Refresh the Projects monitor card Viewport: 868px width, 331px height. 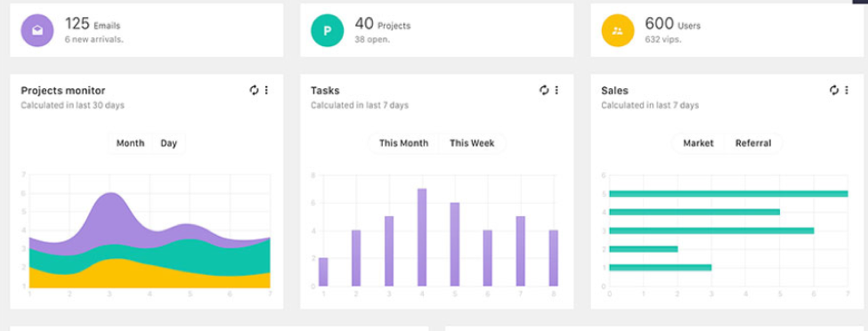tap(254, 90)
